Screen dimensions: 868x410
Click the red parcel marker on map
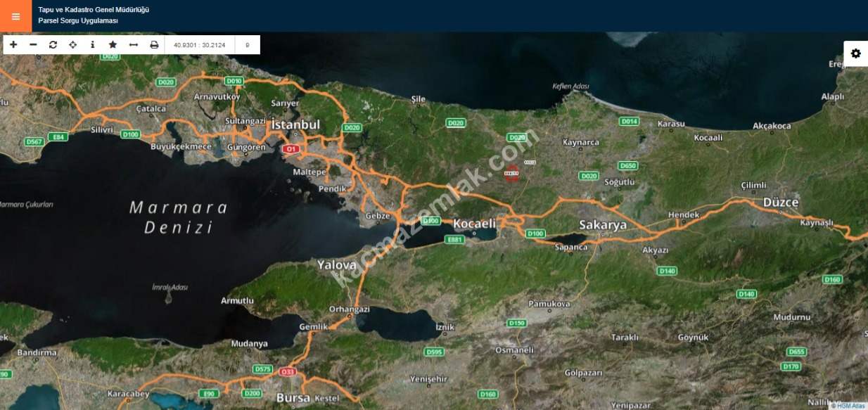pyautogui.click(x=511, y=173)
